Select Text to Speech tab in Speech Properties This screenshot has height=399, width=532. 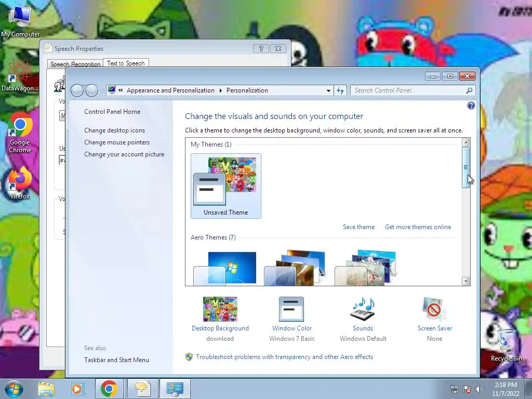[x=126, y=63]
